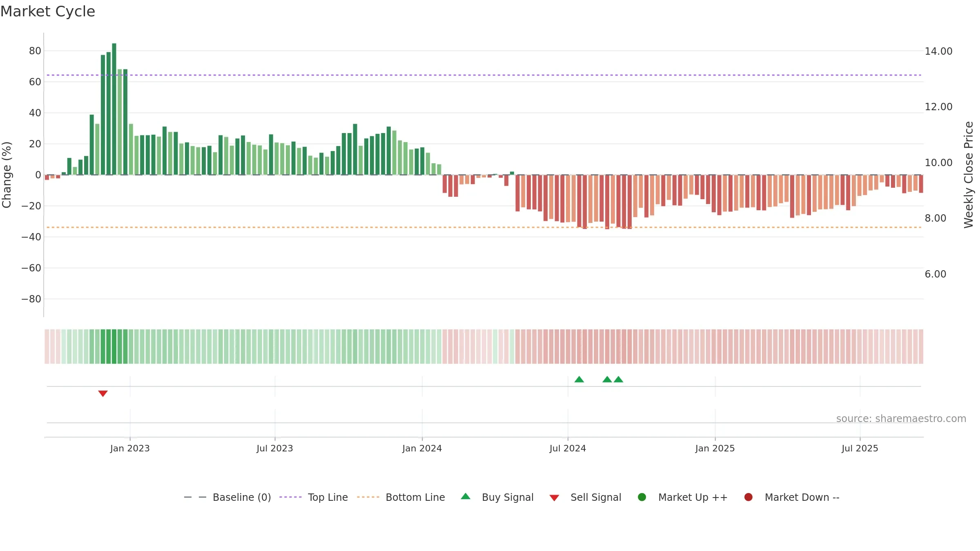Click the purple dotted Top Line legend swatch
980x551 pixels.
pyautogui.click(x=290, y=497)
